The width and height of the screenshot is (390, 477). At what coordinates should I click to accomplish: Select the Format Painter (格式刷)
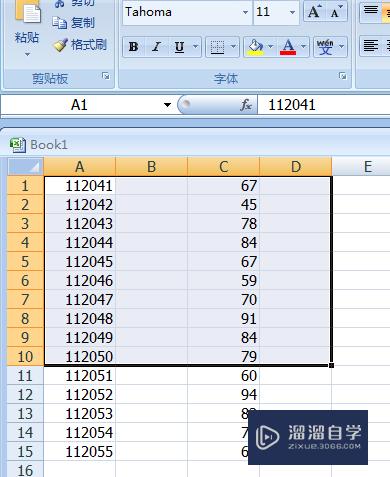(x=80, y=45)
